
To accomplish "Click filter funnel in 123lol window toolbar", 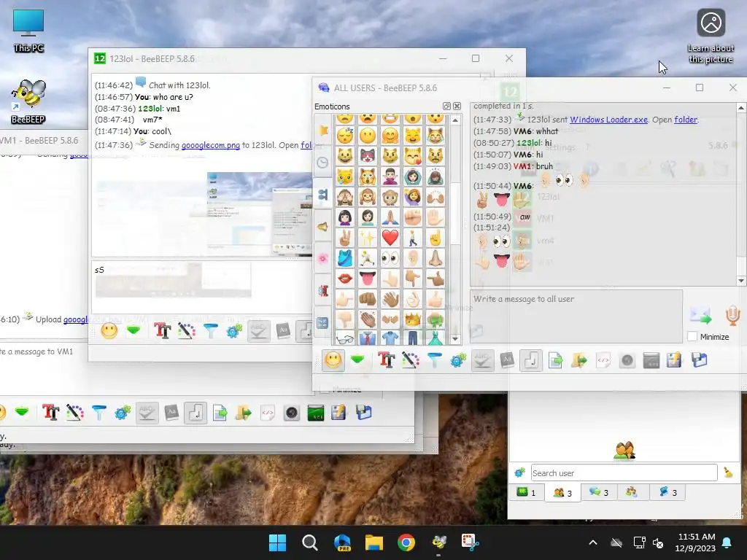I will click(x=210, y=330).
